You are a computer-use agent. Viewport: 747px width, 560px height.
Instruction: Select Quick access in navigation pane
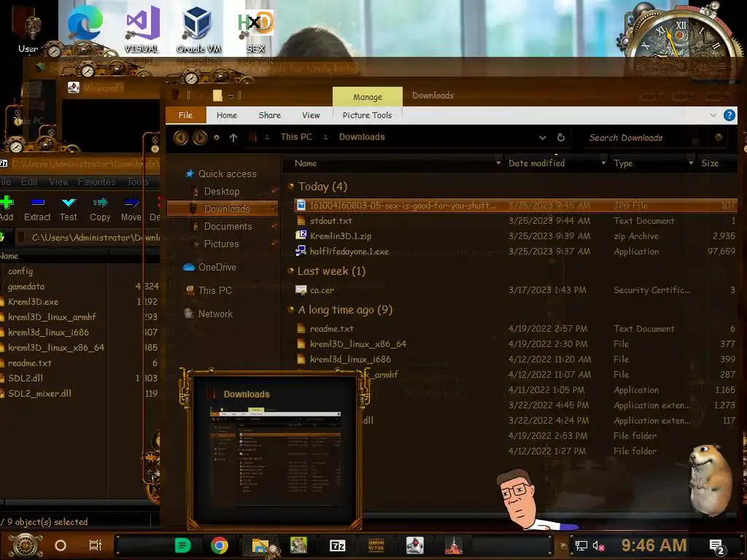coord(221,174)
